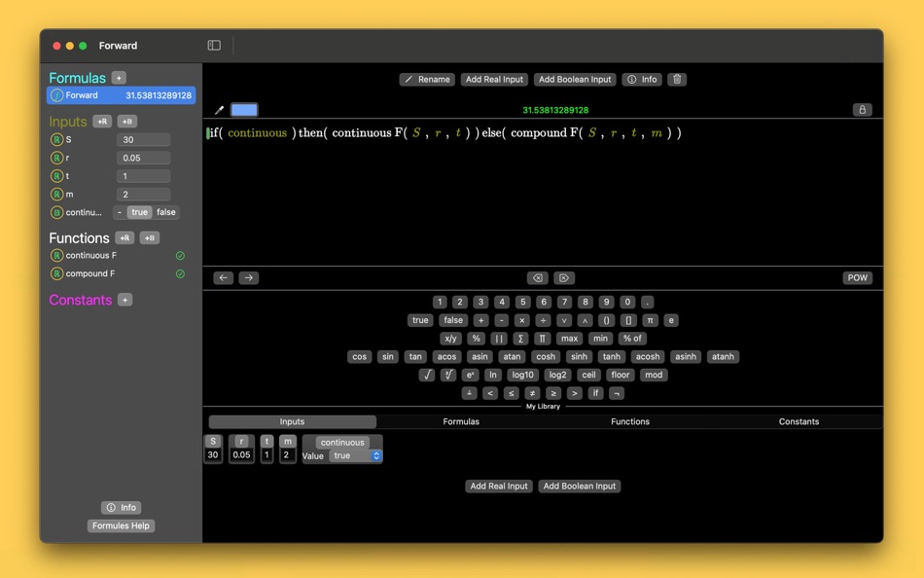Move cursor right with arrow button
Image resolution: width=924 pixels, height=578 pixels.
point(249,277)
